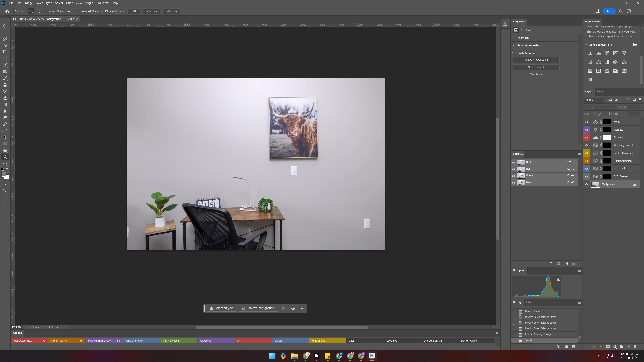Select the Crop tool
Screen dimensions: 644x362
click(5, 52)
